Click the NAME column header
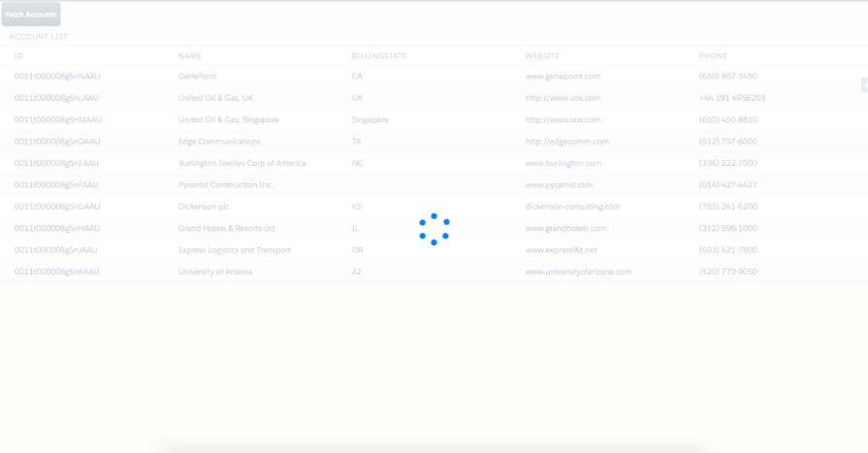868x453 pixels. point(190,56)
